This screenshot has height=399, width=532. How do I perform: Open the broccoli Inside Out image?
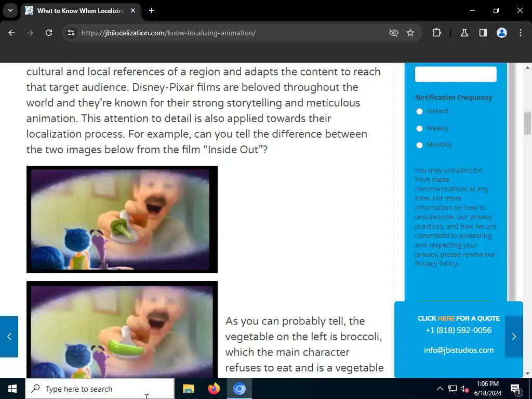pos(122,220)
